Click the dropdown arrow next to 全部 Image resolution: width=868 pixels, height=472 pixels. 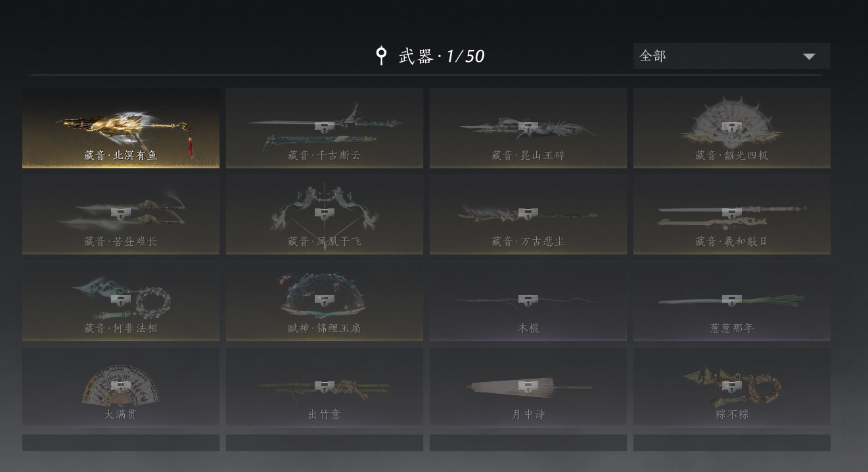coord(810,57)
